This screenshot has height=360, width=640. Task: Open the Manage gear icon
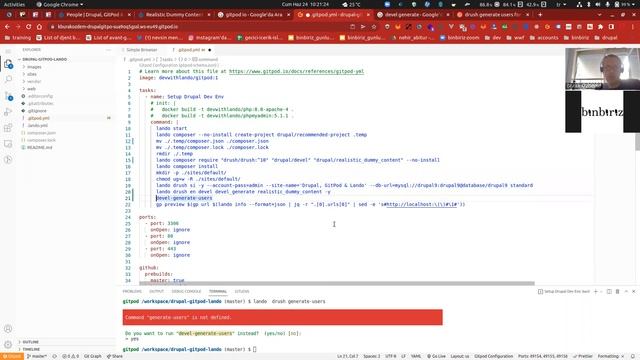(8, 344)
